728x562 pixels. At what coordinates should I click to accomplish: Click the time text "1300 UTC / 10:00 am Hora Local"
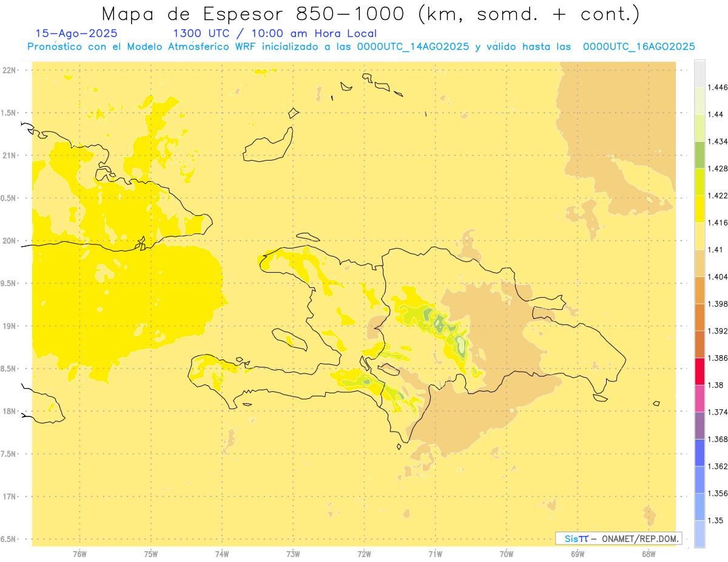pos(275,34)
